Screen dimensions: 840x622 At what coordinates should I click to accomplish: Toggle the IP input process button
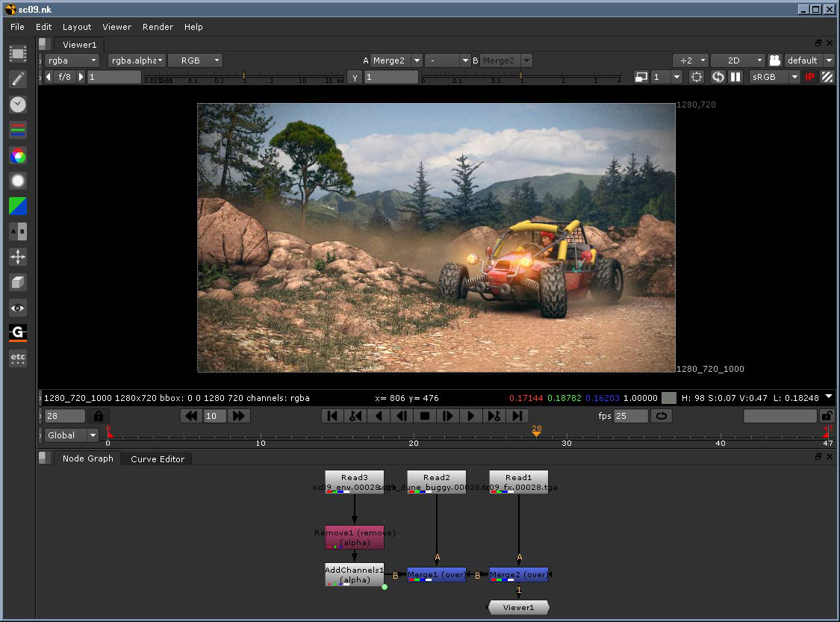[x=810, y=77]
